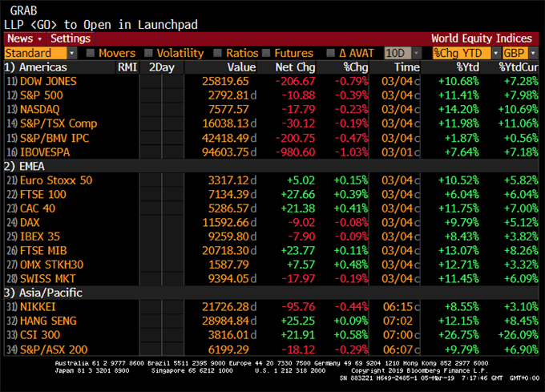
Task: Click the Time column header
Action: point(406,67)
